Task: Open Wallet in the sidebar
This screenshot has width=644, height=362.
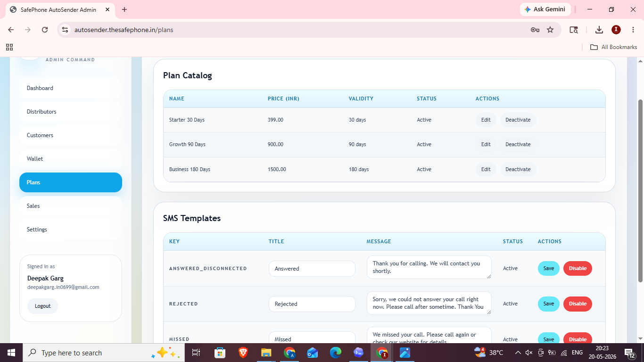Action: click(71, 159)
